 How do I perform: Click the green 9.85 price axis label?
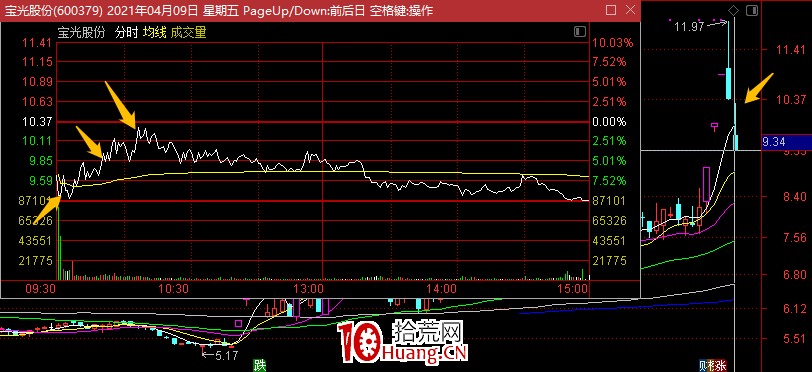pyautogui.click(x=42, y=161)
